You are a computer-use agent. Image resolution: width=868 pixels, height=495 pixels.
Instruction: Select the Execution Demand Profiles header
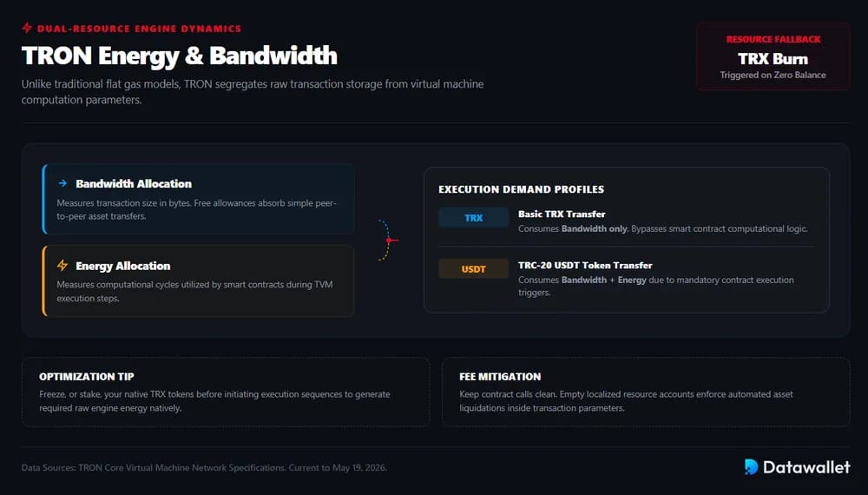(521, 189)
